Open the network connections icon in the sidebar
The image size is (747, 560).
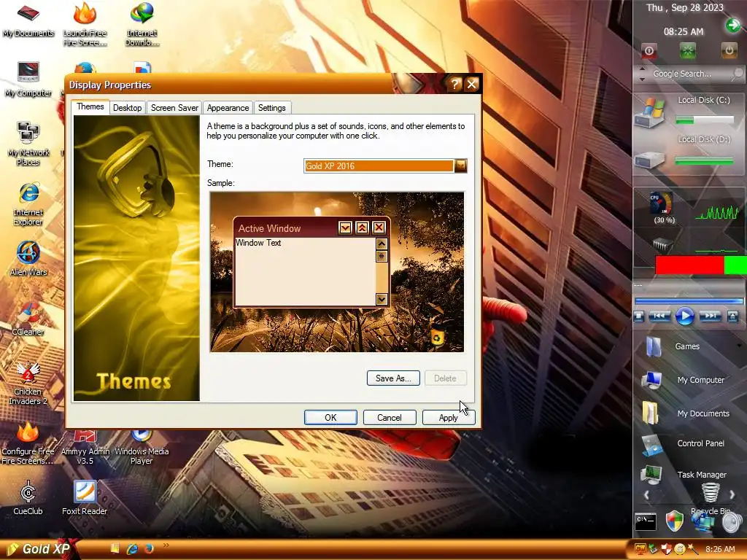[x=703, y=522]
